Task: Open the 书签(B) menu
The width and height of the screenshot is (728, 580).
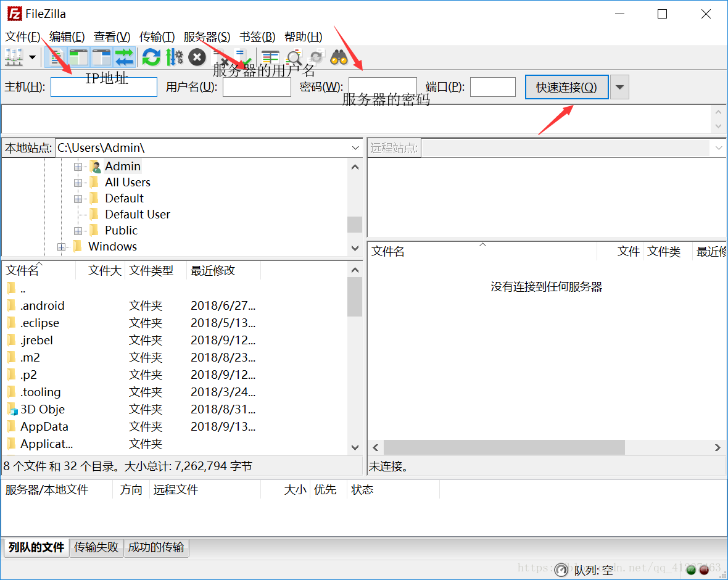Action: pyautogui.click(x=257, y=36)
